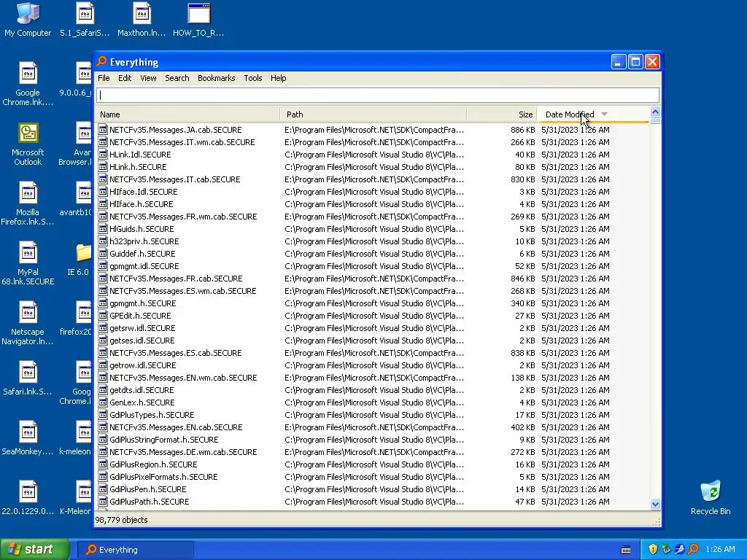Open the View menu
This screenshot has width=747, height=560.
(x=148, y=78)
